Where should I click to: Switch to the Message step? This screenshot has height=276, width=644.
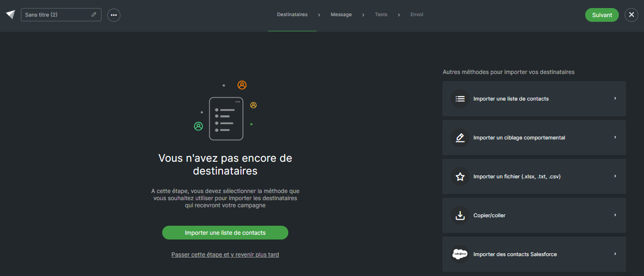click(341, 14)
